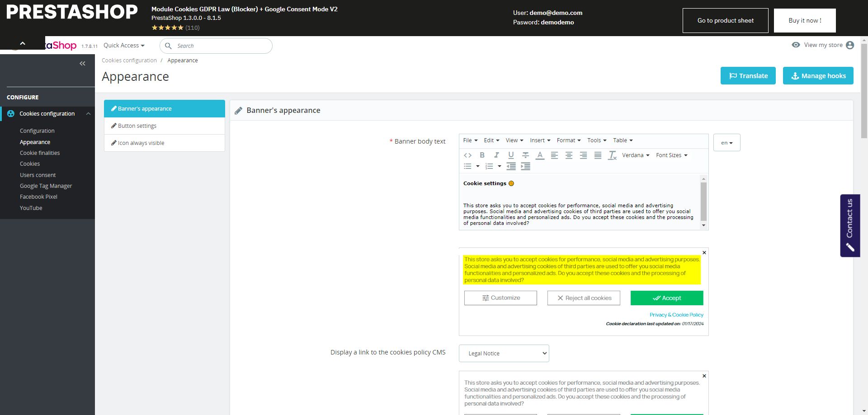This screenshot has width=868, height=415.
Task: Open the Quick Access dropdown
Action: click(124, 46)
